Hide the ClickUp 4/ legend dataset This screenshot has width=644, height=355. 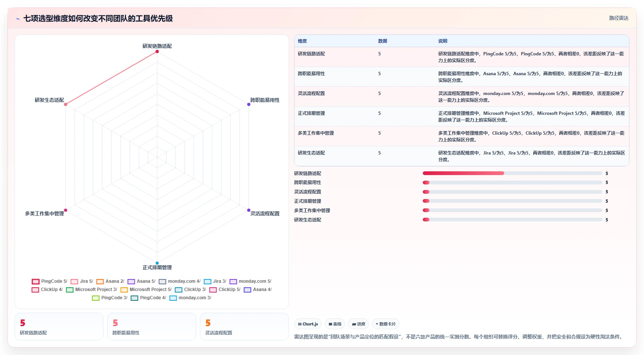47,290
